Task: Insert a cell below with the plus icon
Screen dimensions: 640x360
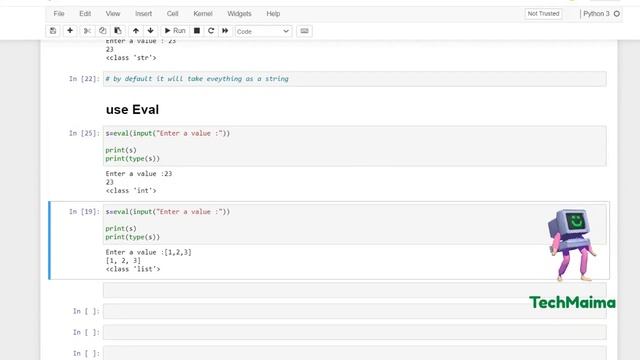Action: coord(70,31)
